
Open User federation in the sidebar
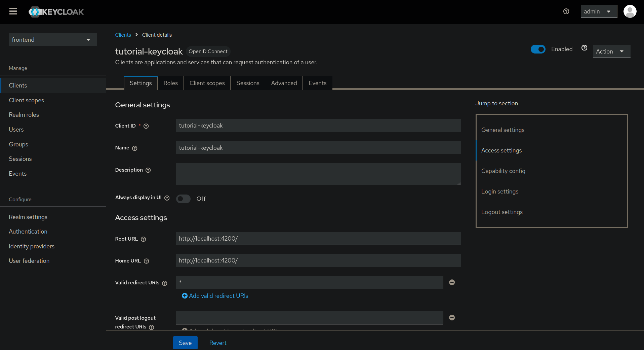tap(53, 261)
